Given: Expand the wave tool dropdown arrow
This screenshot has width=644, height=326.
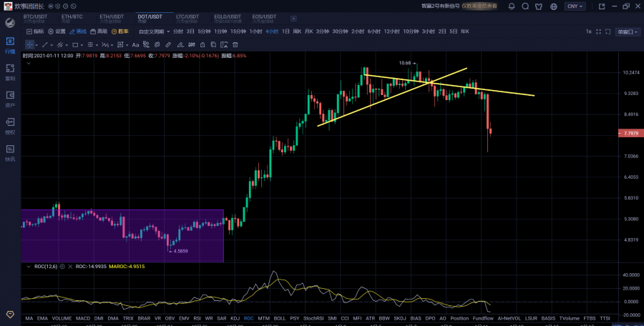Looking at the screenshot, I should (x=112, y=45).
